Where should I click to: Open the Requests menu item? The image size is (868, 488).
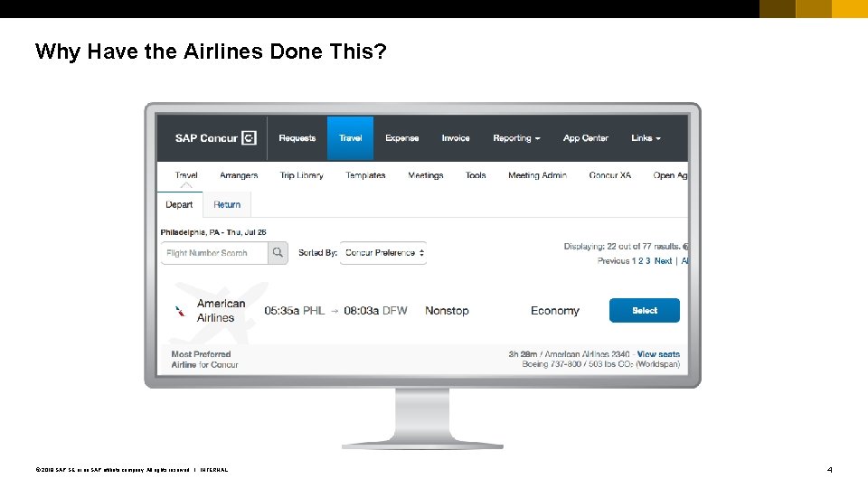pyautogui.click(x=297, y=138)
